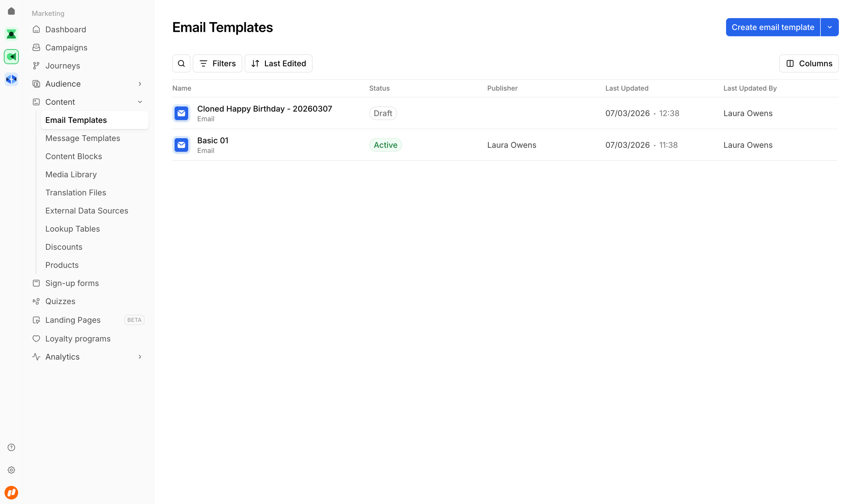Open Sign-up forms
The image size is (857, 504).
click(x=72, y=283)
